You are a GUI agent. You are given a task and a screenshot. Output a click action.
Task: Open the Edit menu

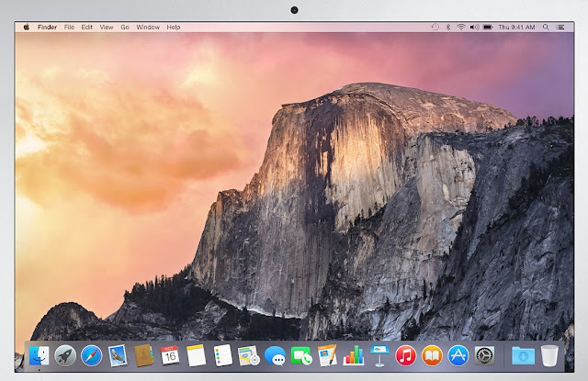pos(87,27)
